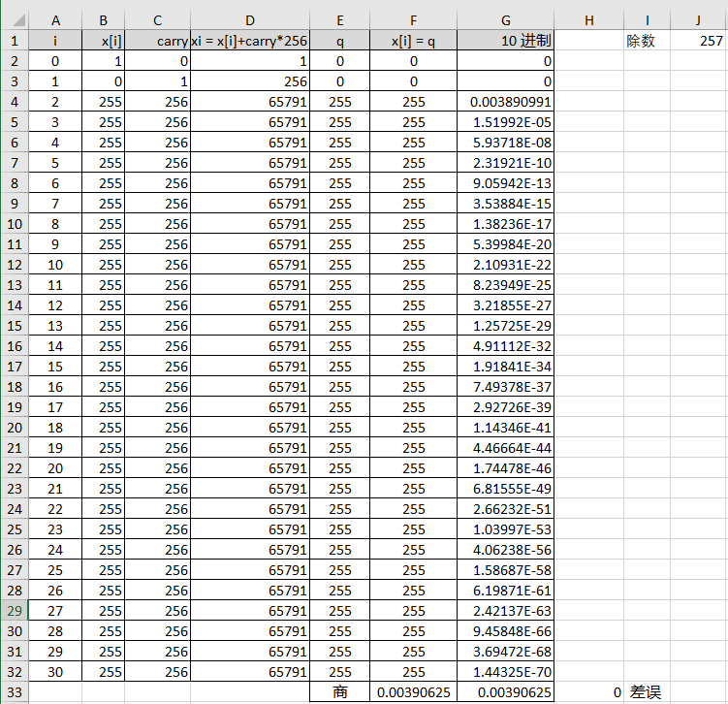The height and width of the screenshot is (704, 728).
Task: Click cell with value 2.10931E-22
Action: pos(506,265)
